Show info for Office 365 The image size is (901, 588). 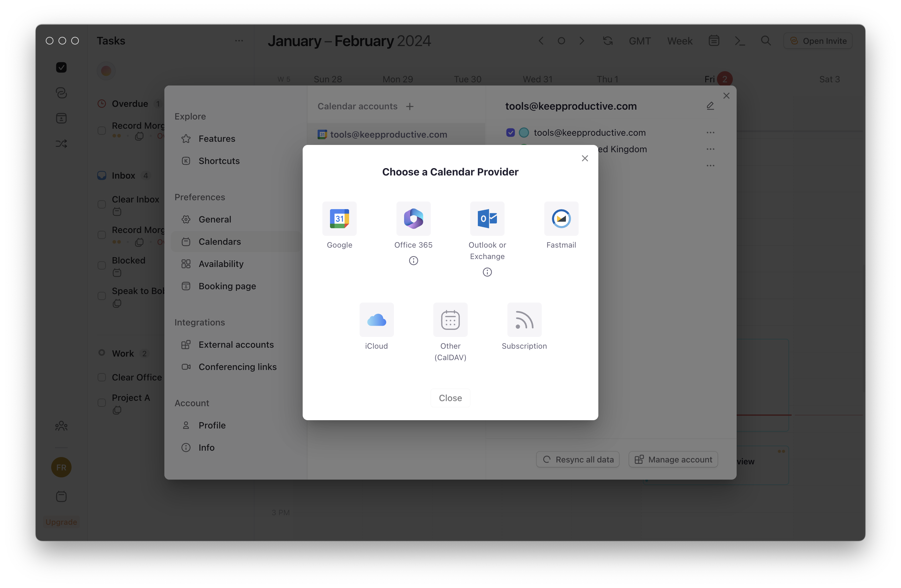point(413,261)
